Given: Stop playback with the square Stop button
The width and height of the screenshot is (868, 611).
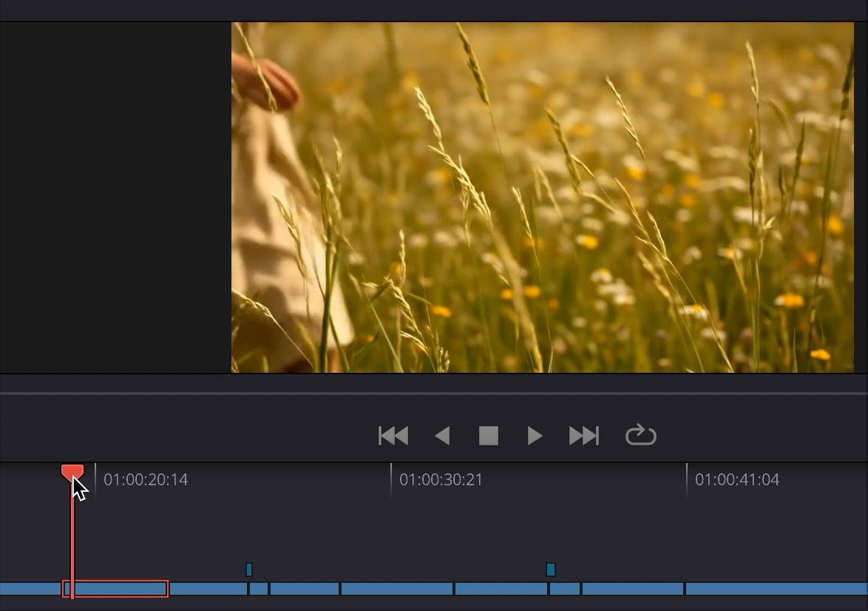Looking at the screenshot, I should click(x=488, y=436).
